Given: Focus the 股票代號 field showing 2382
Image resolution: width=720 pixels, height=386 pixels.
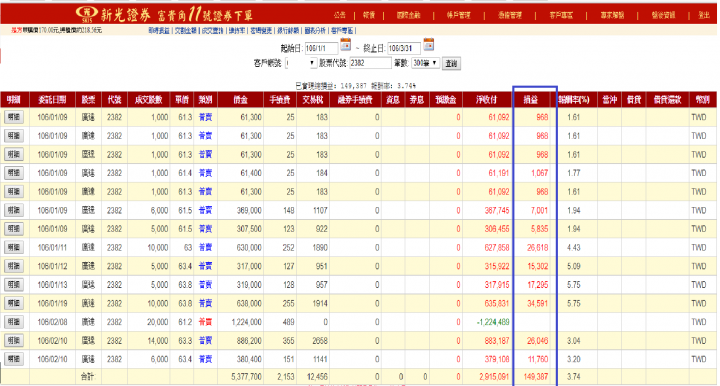Looking at the screenshot, I should point(370,63).
